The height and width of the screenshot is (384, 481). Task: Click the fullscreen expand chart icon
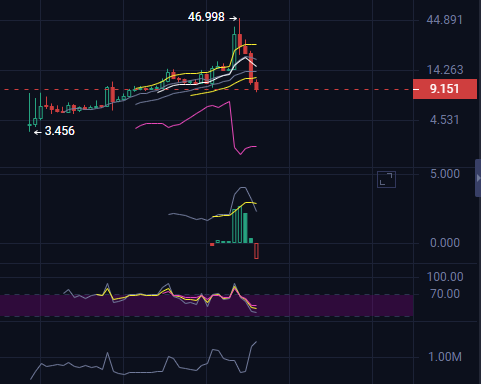(x=386, y=179)
